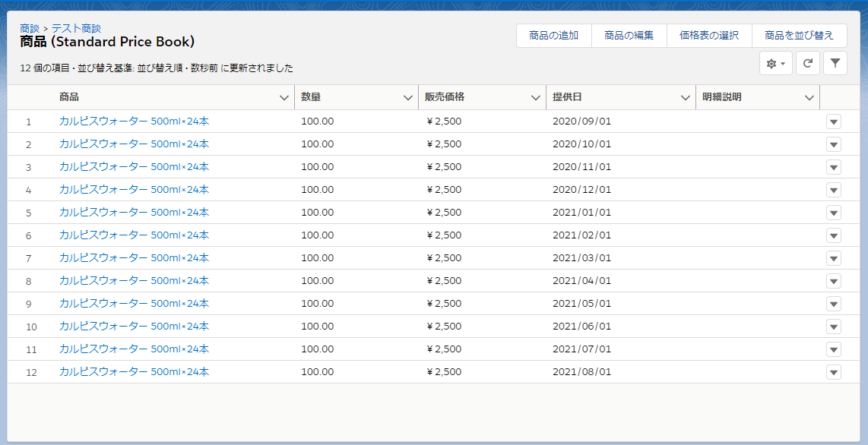Open the 提供日 column header menu

coord(685,98)
